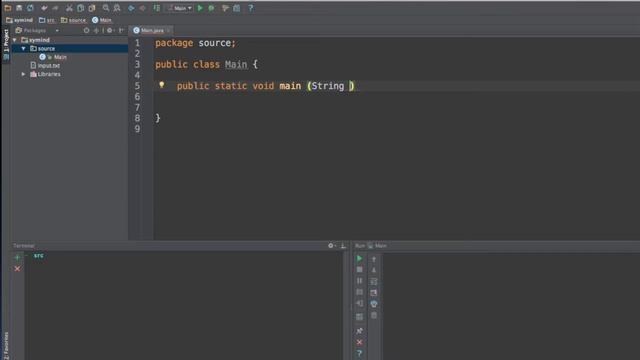Select Libraries in project tree

45,74
